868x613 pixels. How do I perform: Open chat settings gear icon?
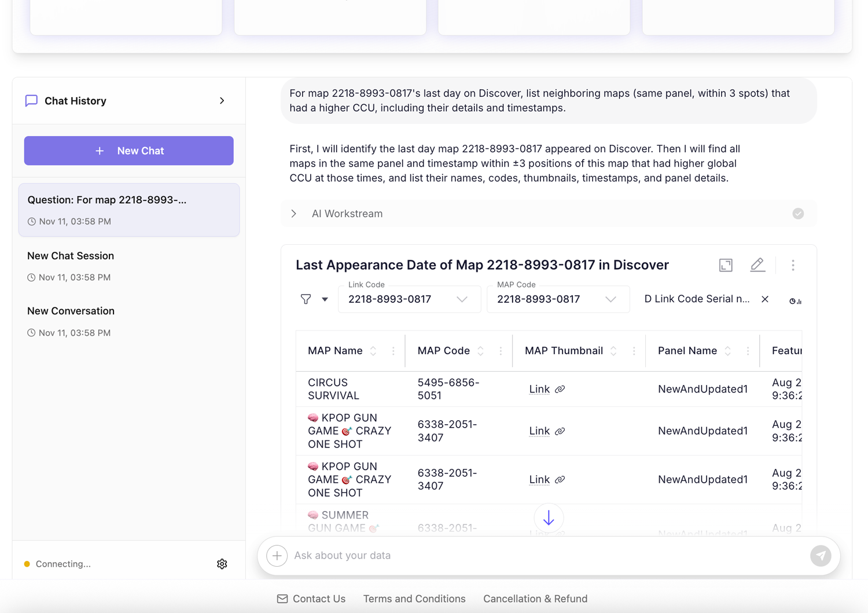pyautogui.click(x=222, y=564)
